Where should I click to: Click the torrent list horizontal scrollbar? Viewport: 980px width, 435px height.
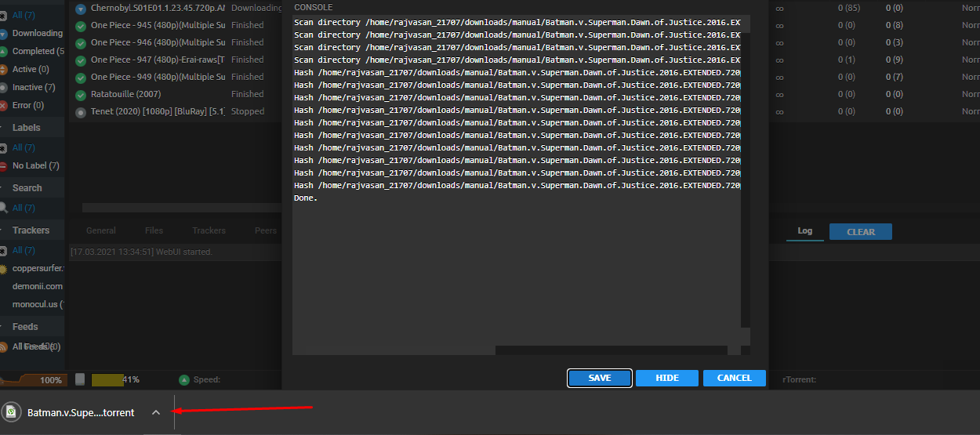pos(182,208)
